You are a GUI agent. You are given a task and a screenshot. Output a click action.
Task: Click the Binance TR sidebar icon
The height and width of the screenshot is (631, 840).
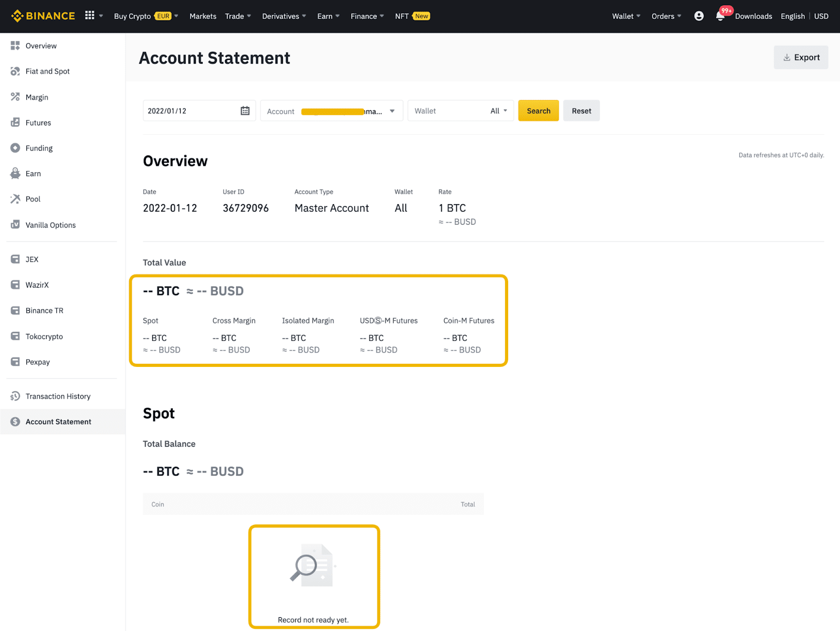tap(15, 311)
